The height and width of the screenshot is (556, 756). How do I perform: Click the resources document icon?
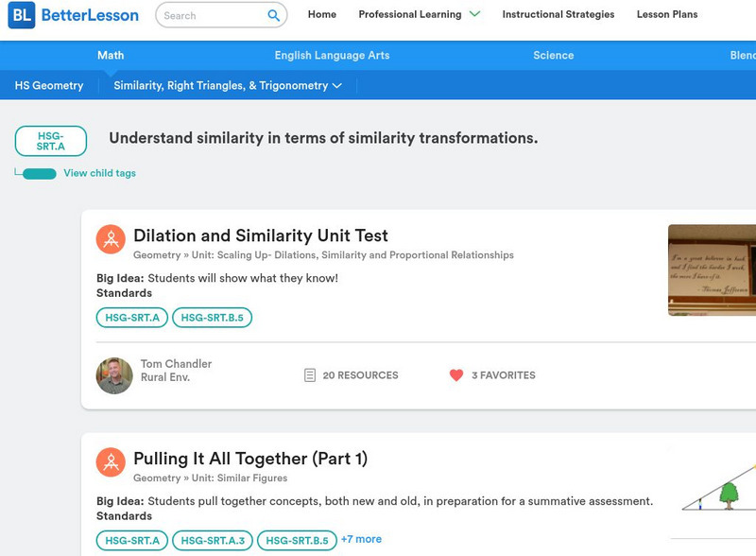309,375
